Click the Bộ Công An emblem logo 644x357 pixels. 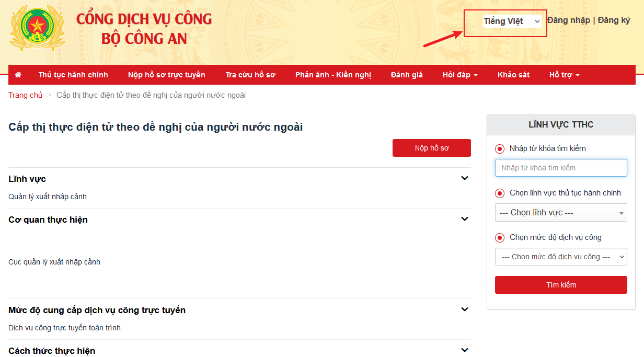(37, 28)
